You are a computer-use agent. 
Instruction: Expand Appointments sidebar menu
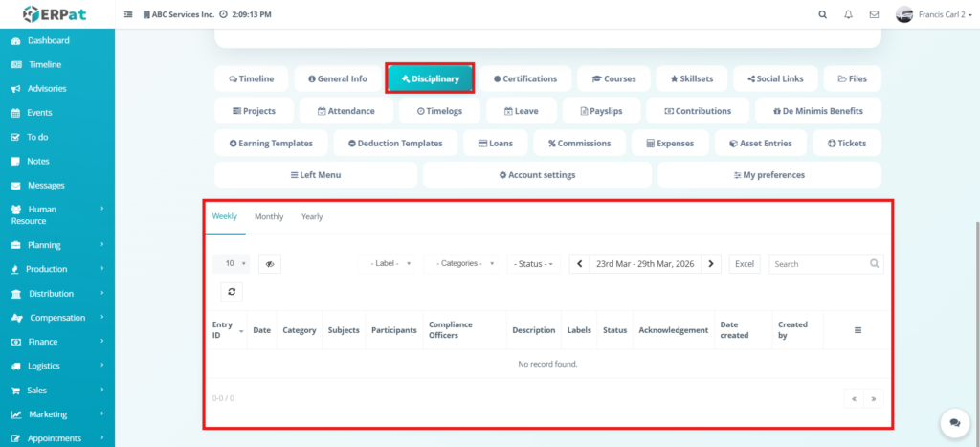(56, 438)
